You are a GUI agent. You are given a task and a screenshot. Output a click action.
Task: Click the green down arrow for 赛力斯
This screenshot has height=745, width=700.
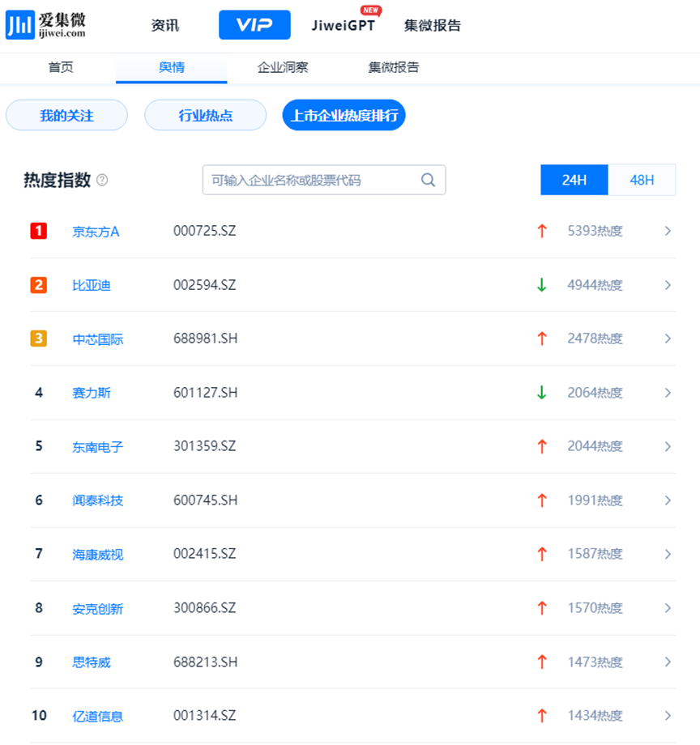(542, 393)
